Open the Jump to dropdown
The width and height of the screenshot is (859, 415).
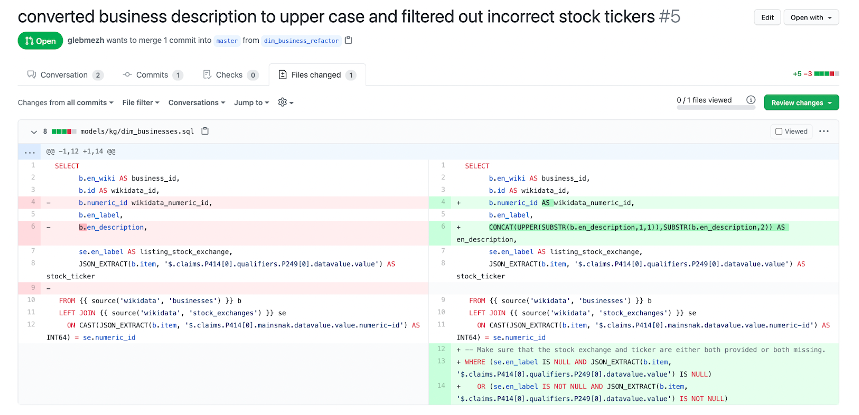point(251,102)
